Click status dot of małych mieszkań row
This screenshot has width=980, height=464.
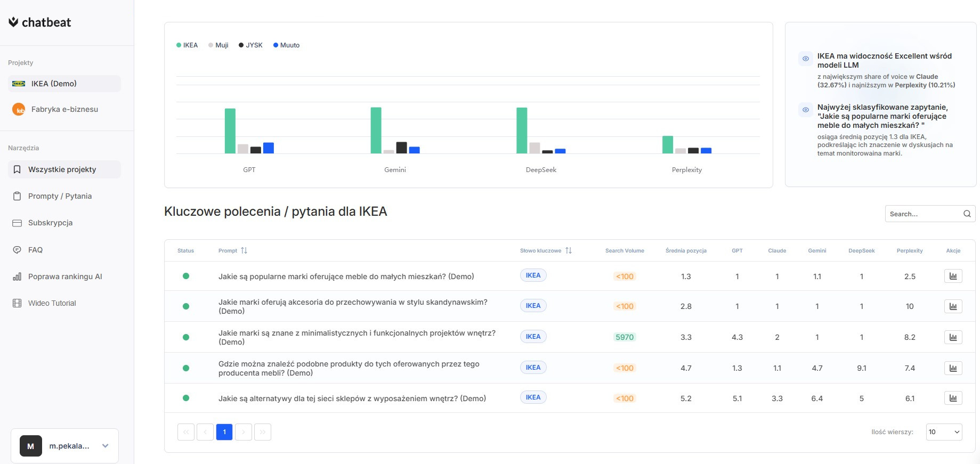(186, 276)
